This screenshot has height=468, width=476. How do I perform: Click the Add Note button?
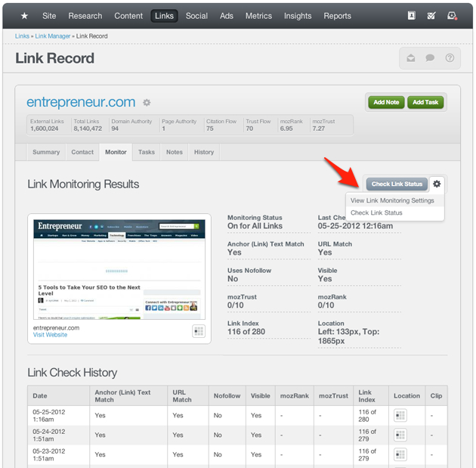tap(386, 102)
